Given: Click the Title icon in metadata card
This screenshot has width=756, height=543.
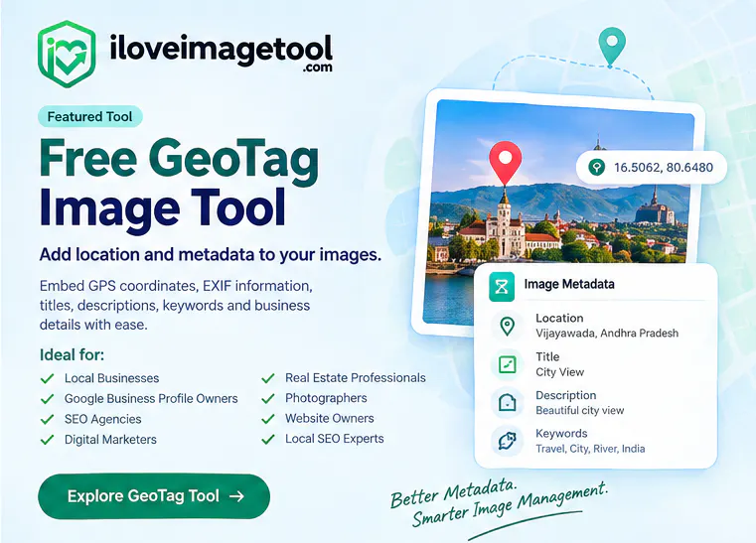Looking at the screenshot, I should (x=507, y=364).
